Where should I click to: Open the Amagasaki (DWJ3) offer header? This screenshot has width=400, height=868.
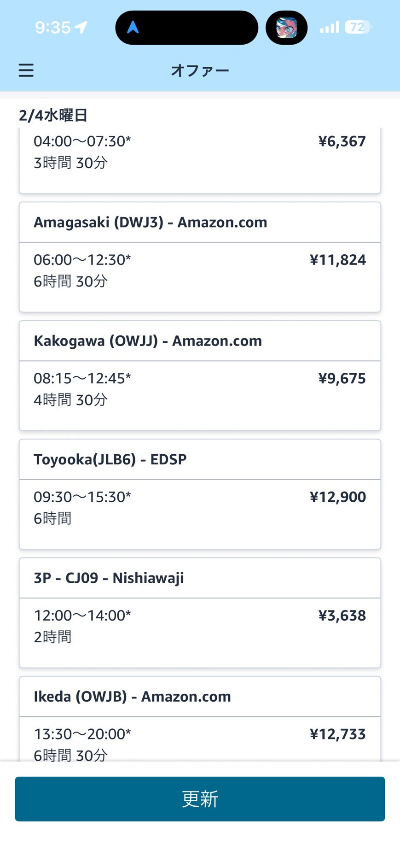pos(150,223)
